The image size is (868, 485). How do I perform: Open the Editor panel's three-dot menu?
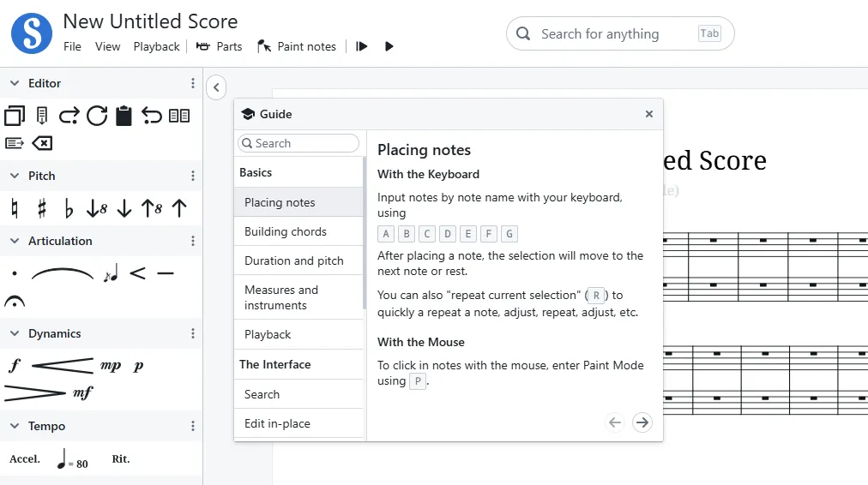pos(193,83)
